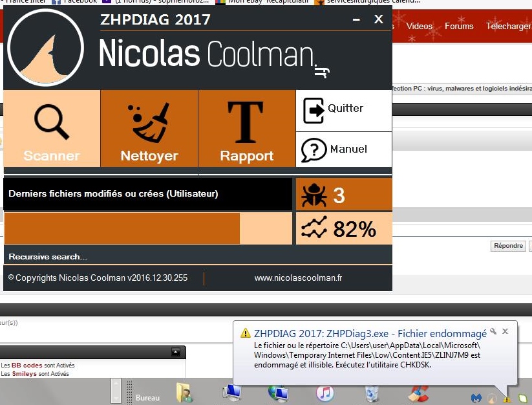
Task: Click the "Recursive search..." status line
Action: tap(48, 257)
